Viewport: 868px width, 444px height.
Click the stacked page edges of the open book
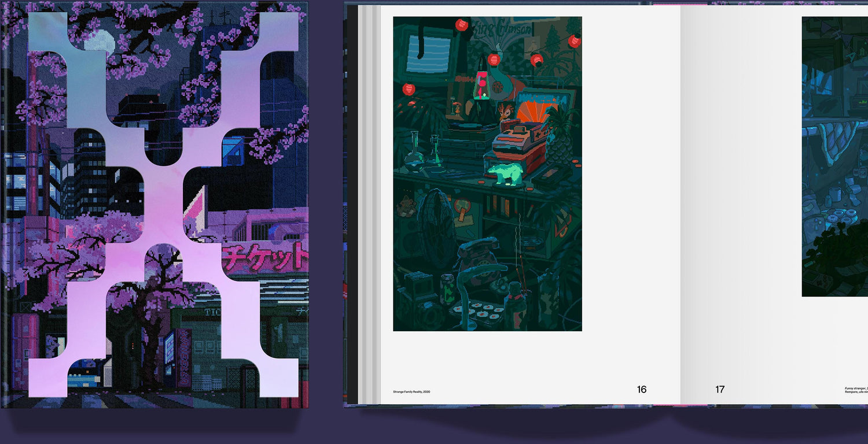coord(369,202)
